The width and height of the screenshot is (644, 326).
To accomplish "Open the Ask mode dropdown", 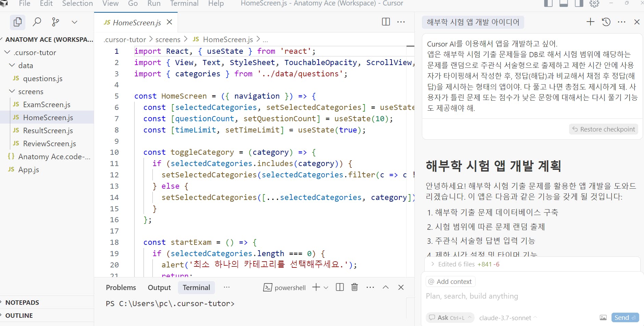I will pyautogui.click(x=450, y=318).
